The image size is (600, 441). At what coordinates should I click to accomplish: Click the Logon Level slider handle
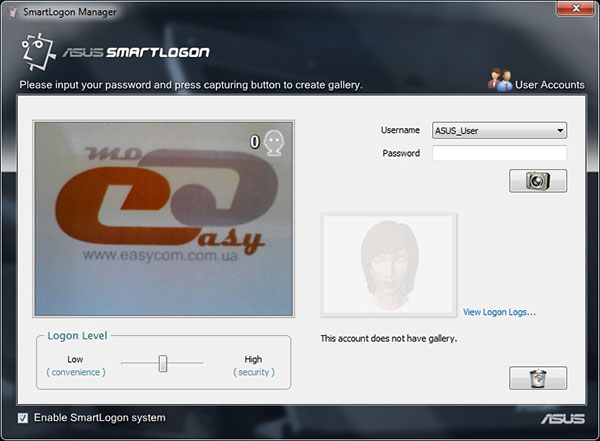tap(162, 364)
